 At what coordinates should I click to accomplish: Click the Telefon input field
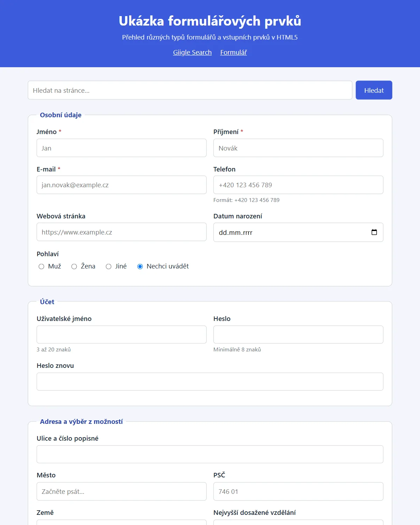298,185
